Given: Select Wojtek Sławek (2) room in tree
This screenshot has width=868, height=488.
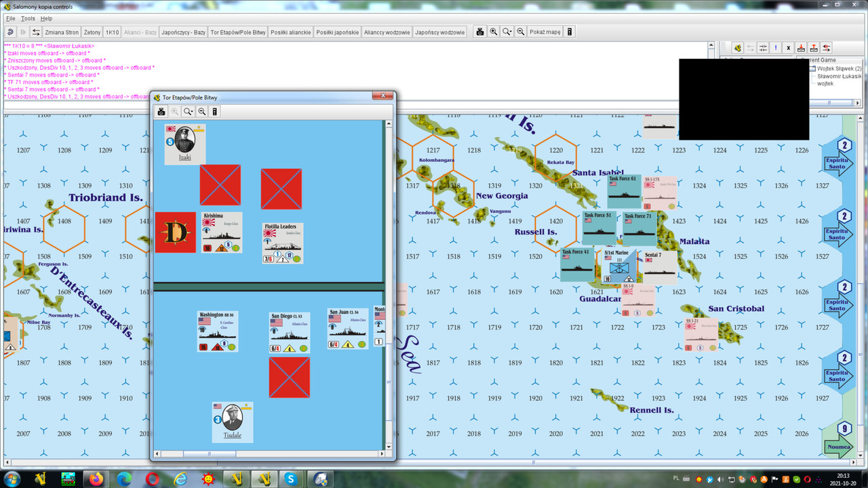Looking at the screenshot, I should (x=839, y=68).
